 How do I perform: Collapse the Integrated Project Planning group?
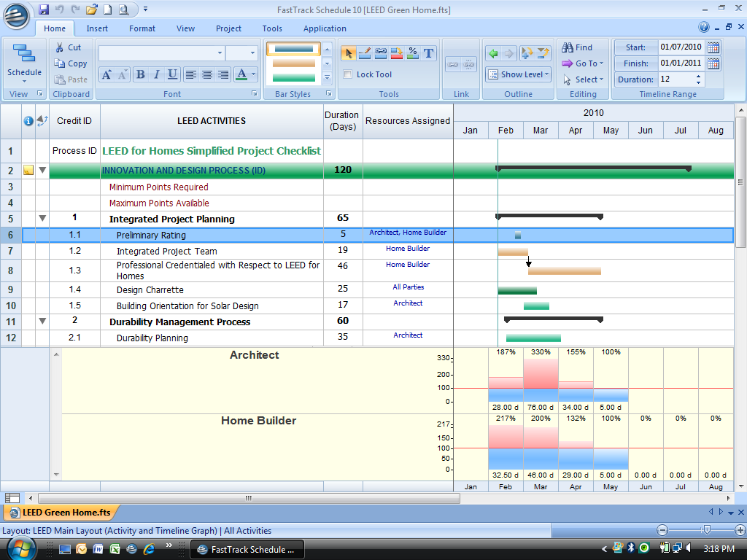(x=42, y=218)
